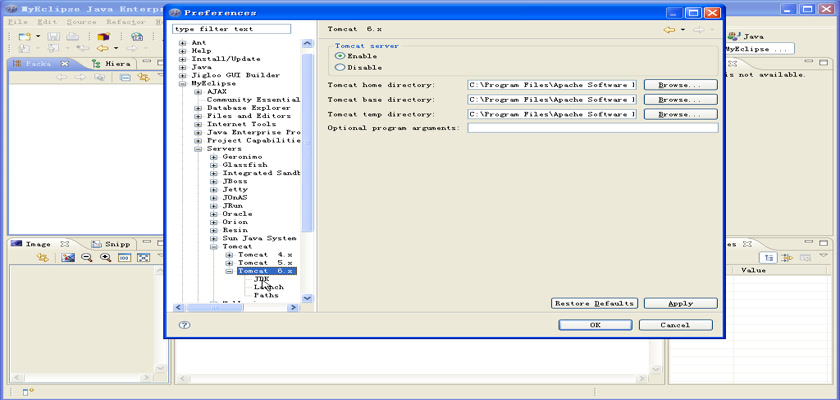Click the Zoom In magnifier in Image view

pyautogui.click(x=106, y=258)
